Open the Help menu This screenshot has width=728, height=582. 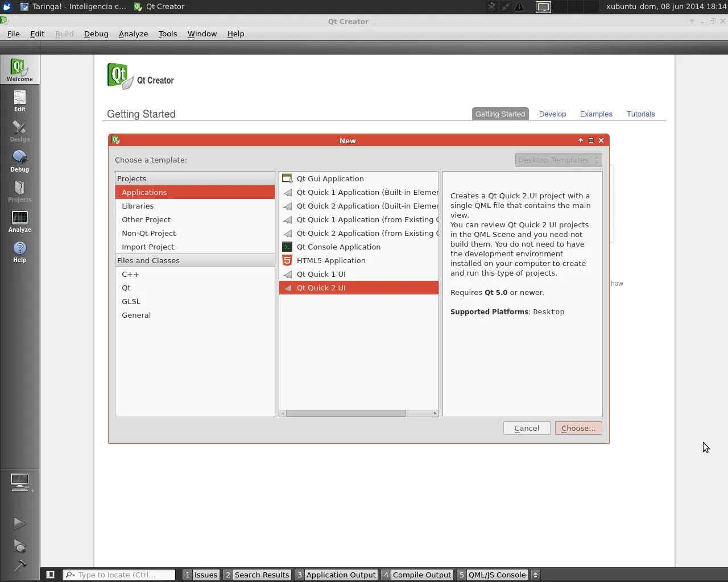[x=235, y=34]
